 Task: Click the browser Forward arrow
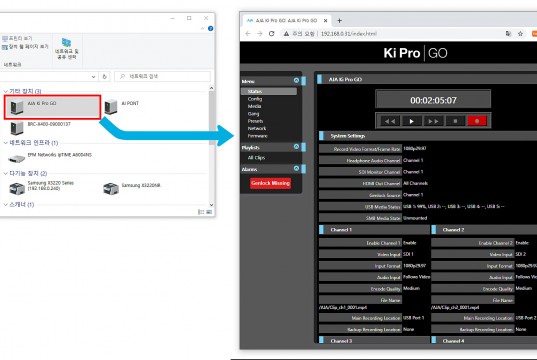pyautogui.click(x=260, y=34)
